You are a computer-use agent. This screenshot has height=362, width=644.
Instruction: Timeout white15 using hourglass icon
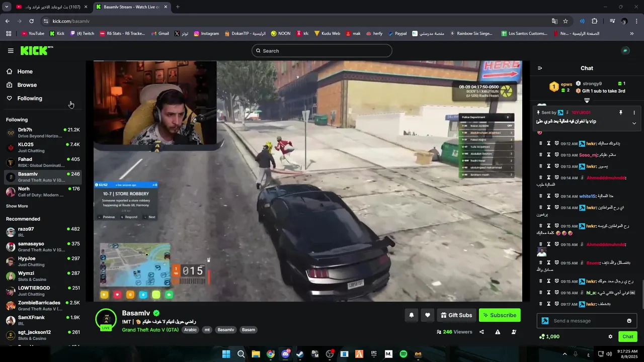(x=549, y=196)
